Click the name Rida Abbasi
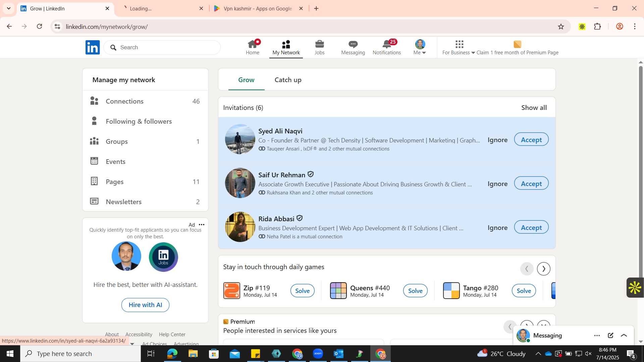Image resolution: width=644 pixels, height=362 pixels. pos(276,219)
